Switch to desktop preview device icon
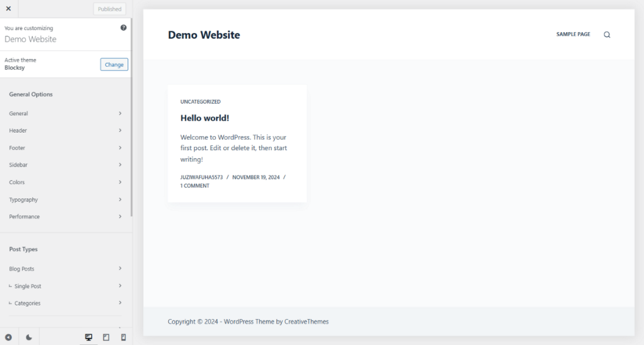 pyautogui.click(x=89, y=337)
